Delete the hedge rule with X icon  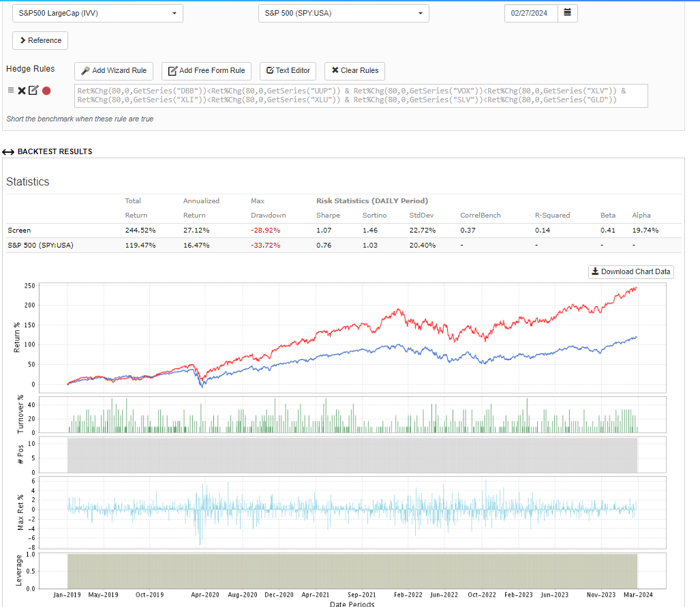[x=22, y=91]
